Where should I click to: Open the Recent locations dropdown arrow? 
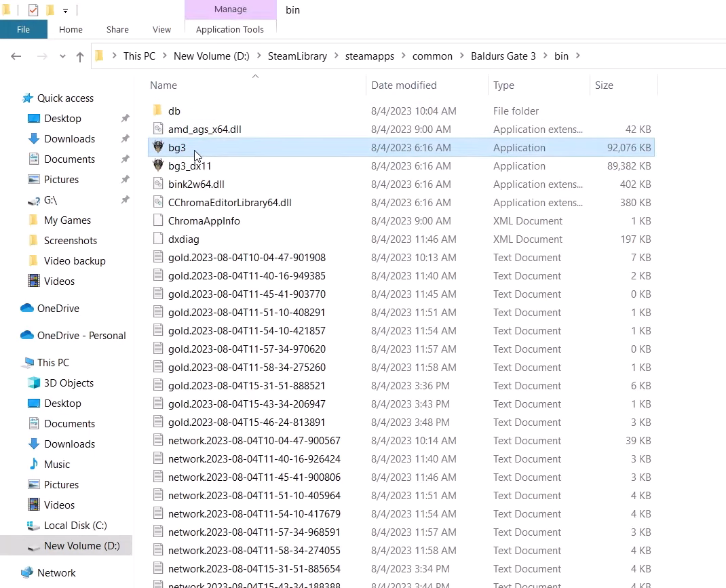pyautogui.click(x=62, y=56)
